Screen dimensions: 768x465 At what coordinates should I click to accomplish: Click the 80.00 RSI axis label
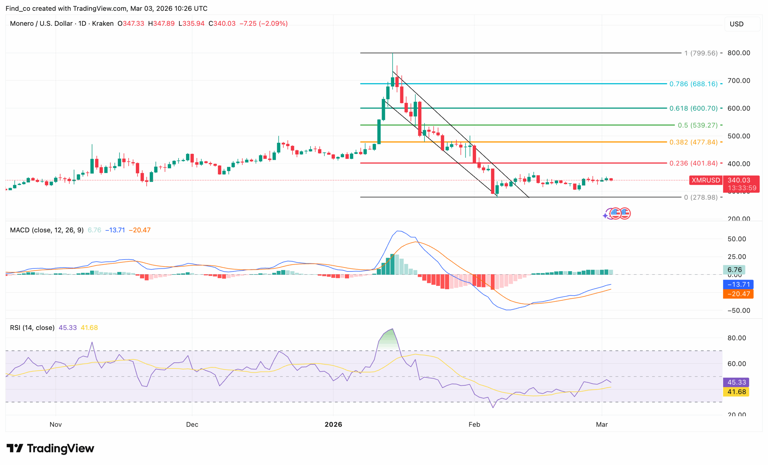pos(737,338)
